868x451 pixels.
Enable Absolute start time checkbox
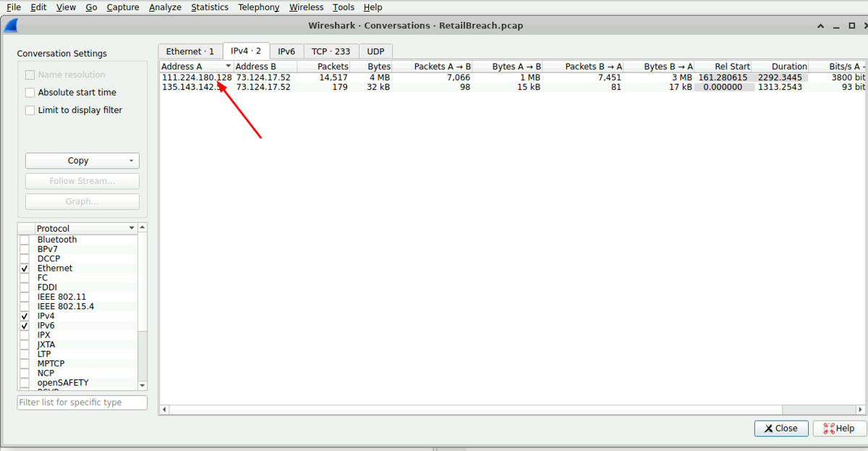(x=30, y=93)
